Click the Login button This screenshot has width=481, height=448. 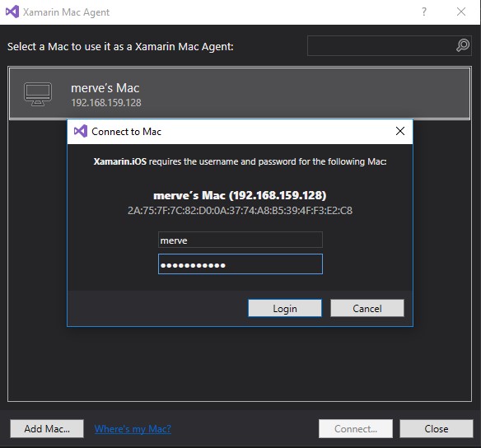tap(285, 308)
